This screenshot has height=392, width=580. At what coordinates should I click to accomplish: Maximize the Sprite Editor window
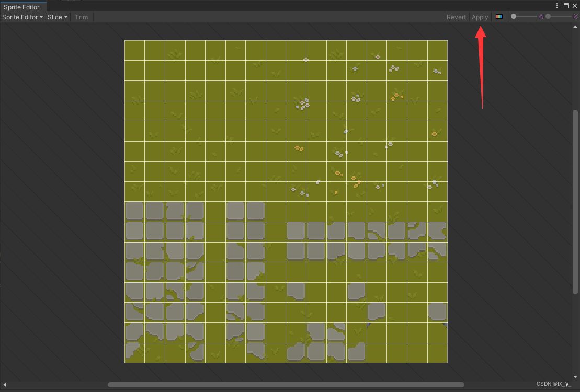pos(566,6)
